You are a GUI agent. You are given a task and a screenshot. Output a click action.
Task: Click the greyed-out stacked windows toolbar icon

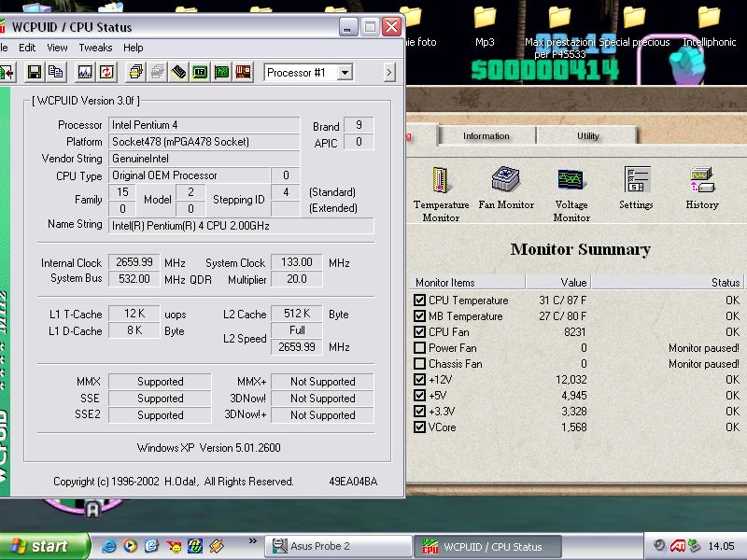click(x=157, y=73)
